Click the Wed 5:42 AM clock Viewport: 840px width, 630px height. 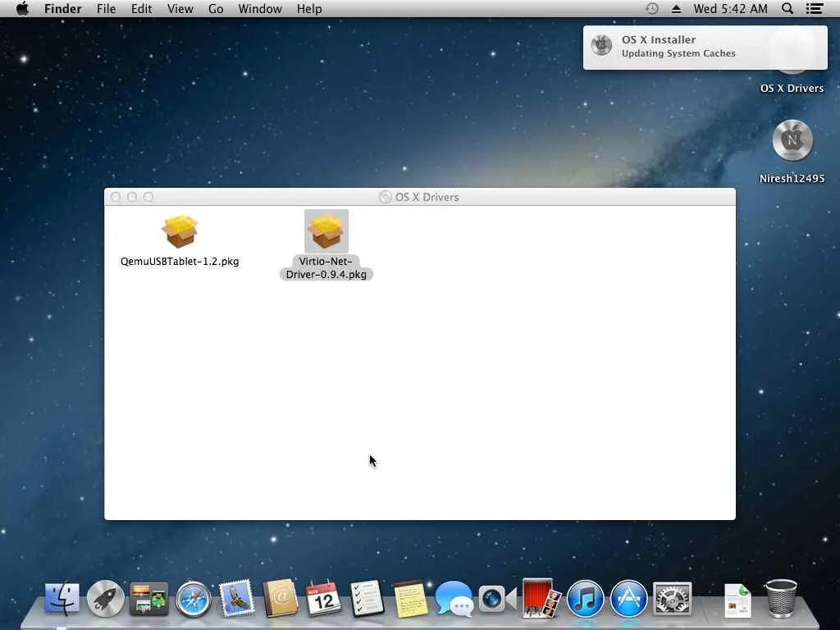730,8
